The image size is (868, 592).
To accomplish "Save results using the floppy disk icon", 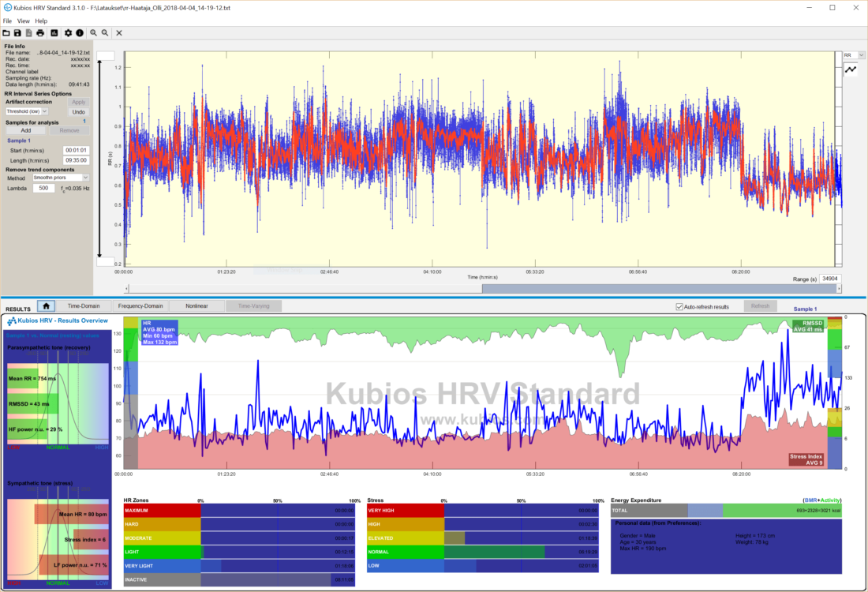I will [x=17, y=33].
